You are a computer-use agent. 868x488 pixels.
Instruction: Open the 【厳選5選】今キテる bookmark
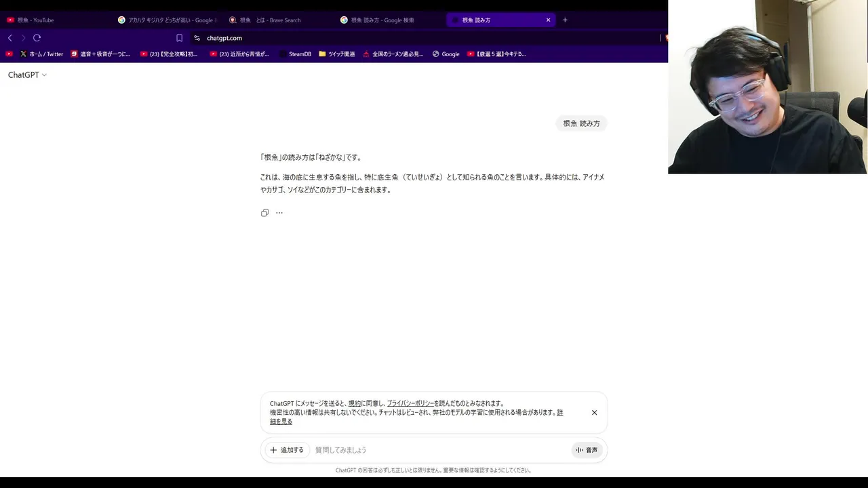[x=497, y=54]
